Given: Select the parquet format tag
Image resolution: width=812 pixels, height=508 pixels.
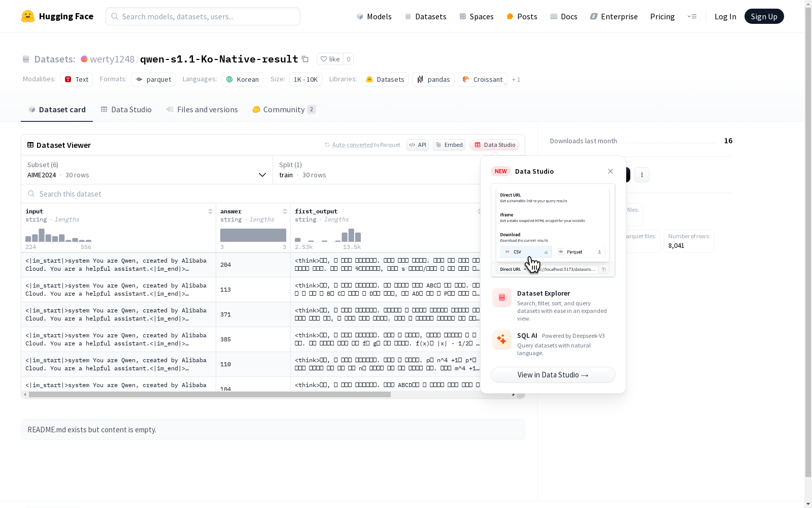Looking at the screenshot, I should tap(153, 79).
